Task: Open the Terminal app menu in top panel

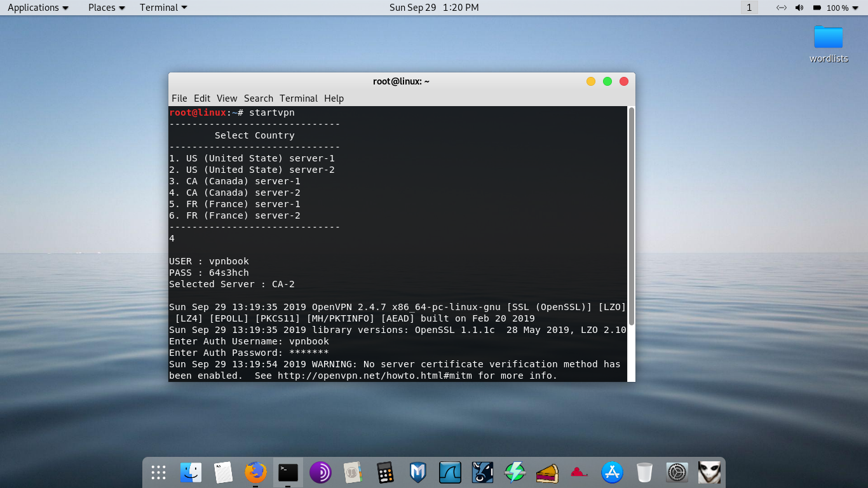Action: pyautogui.click(x=163, y=8)
